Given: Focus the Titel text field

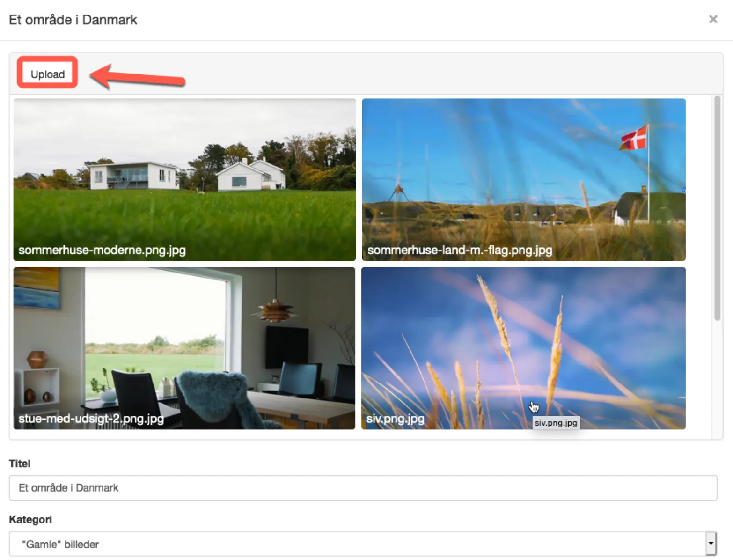Looking at the screenshot, I should point(363,487).
